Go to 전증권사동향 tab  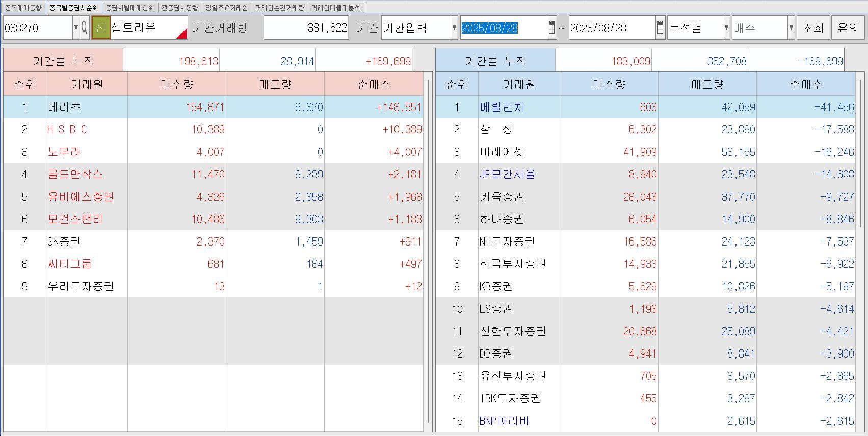tap(179, 8)
